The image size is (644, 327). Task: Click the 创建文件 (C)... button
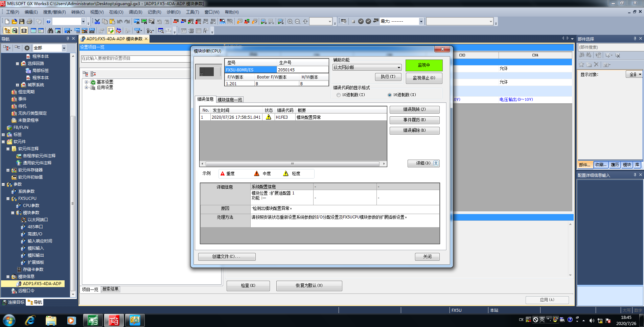coord(227,257)
